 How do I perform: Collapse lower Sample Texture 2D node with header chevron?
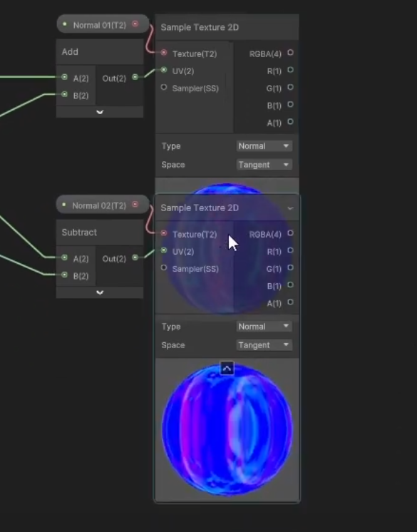point(290,208)
